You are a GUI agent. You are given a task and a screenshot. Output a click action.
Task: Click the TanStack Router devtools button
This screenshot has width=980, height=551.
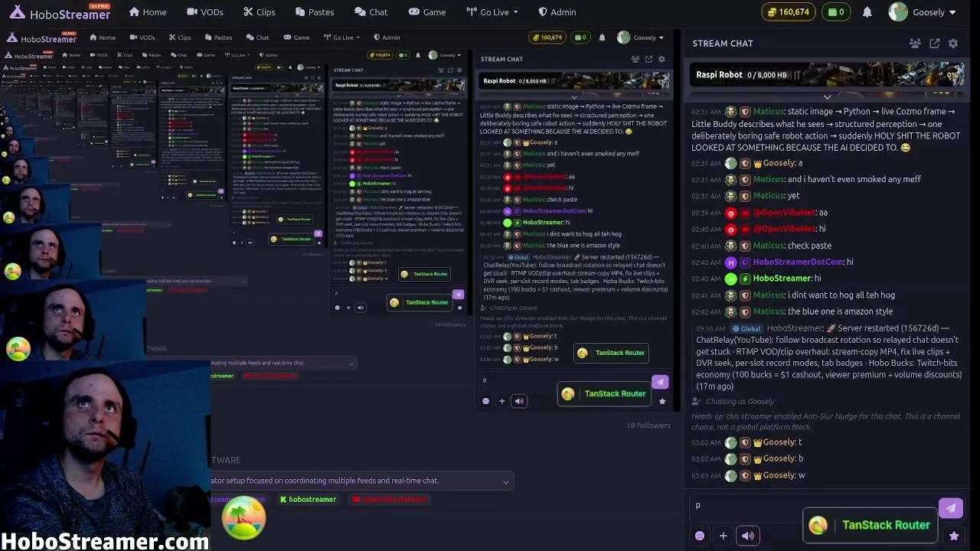tap(871, 526)
